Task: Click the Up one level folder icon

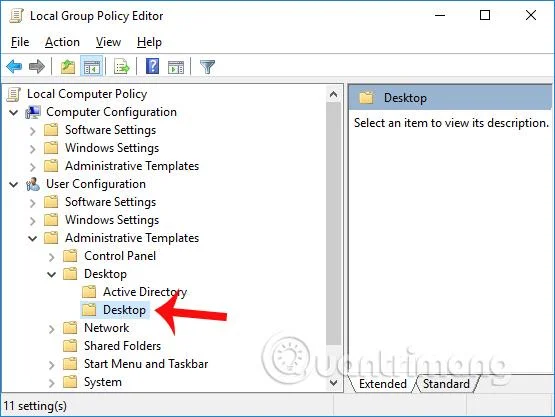Action: 68,66
